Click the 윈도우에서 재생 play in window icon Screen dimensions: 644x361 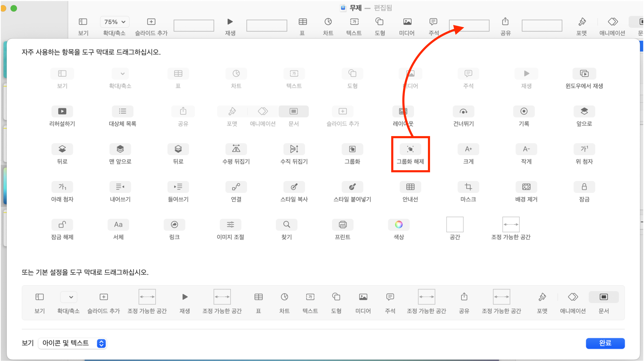584,74
